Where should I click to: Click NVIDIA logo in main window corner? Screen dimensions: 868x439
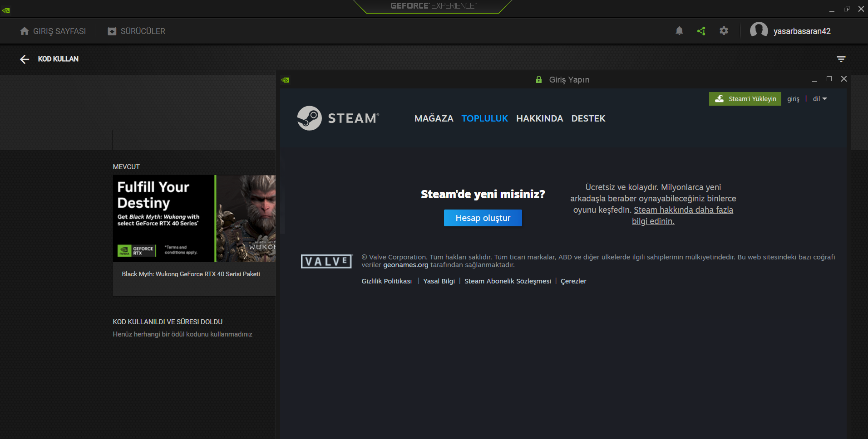(x=6, y=10)
